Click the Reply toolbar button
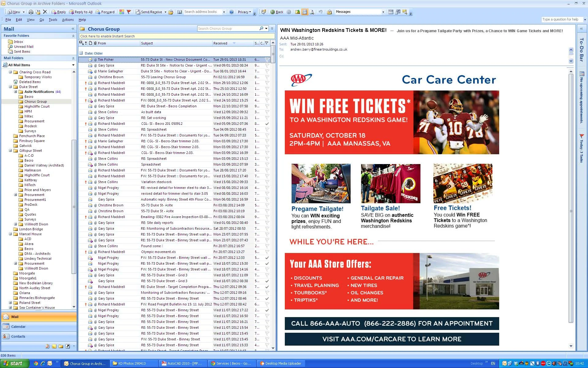This screenshot has height=368, width=588. (x=58, y=12)
